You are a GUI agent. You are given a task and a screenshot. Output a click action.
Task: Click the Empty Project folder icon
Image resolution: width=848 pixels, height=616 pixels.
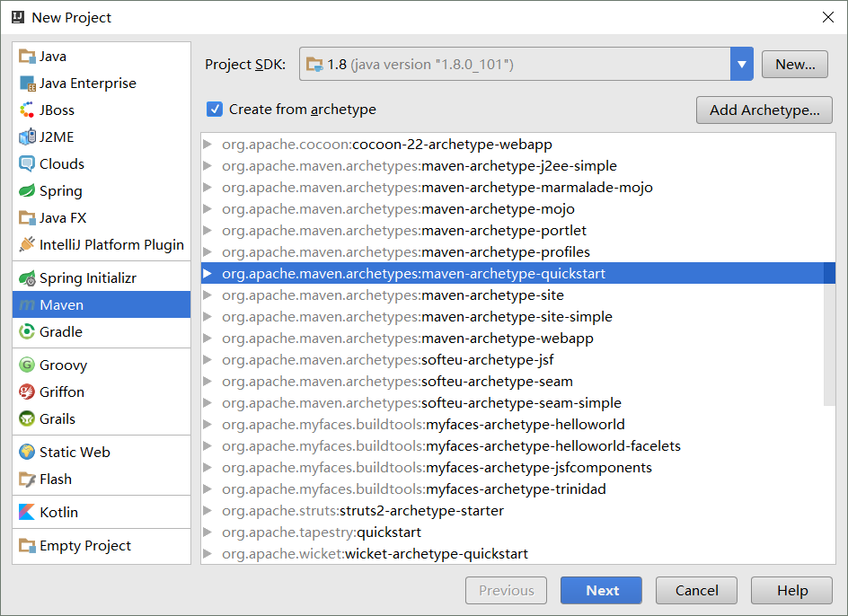27,545
